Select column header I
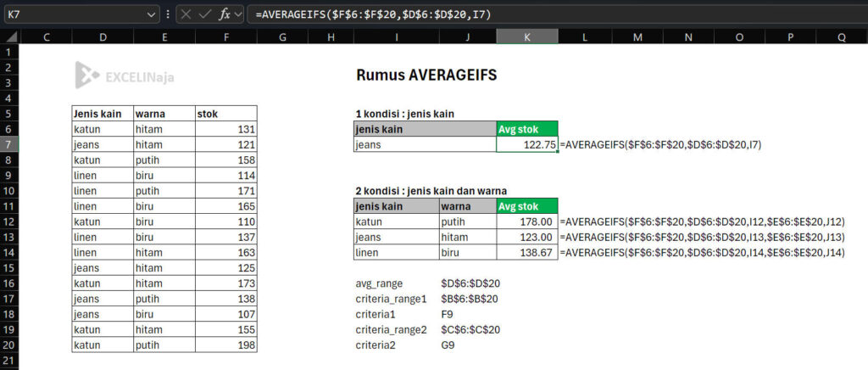The height and width of the screenshot is (370, 868). click(397, 36)
